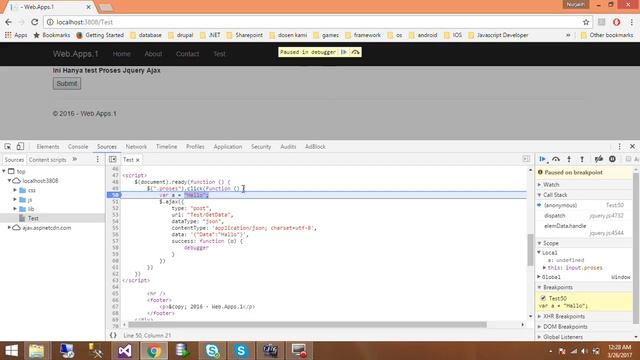Reload the page
Screen dimensions: 640x360
(x=35, y=22)
